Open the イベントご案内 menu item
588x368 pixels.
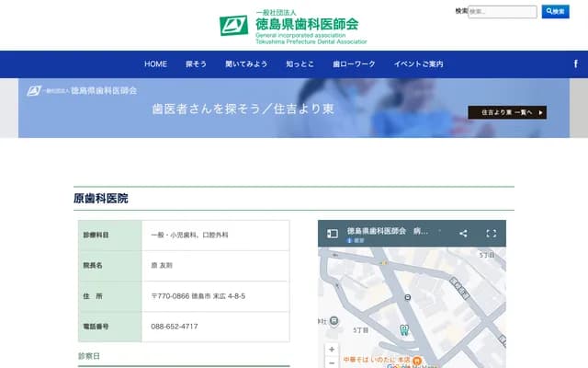(x=418, y=64)
